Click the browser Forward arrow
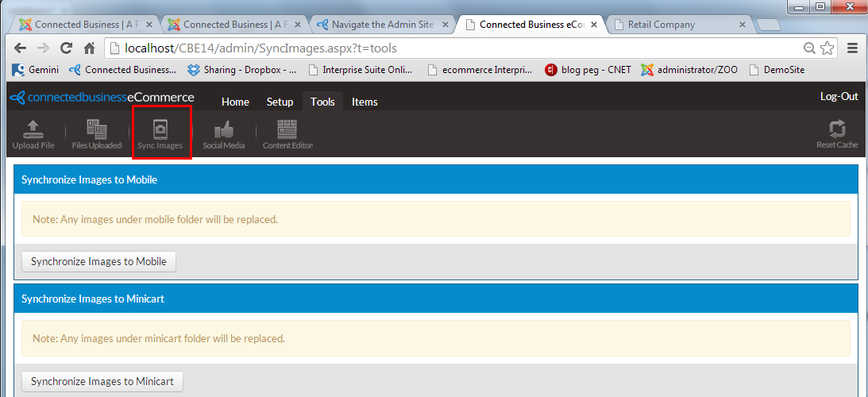868x397 pixels. coord(43,48)
